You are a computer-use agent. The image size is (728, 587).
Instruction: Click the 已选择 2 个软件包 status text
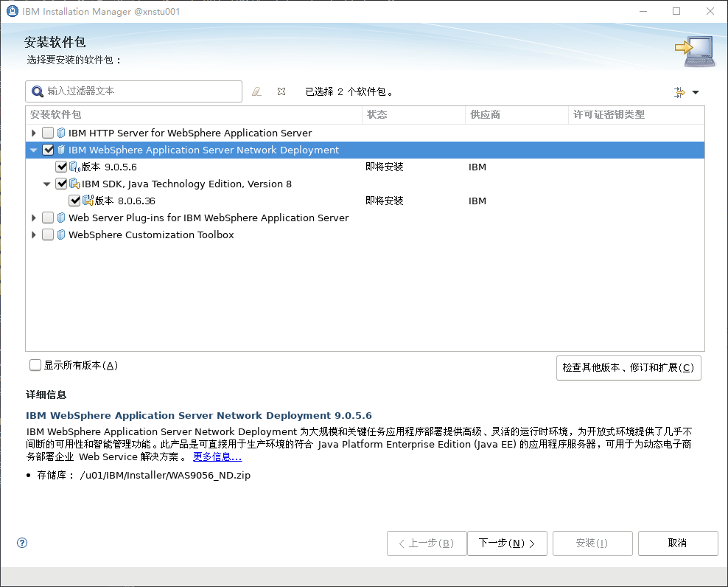coord(349,92)
